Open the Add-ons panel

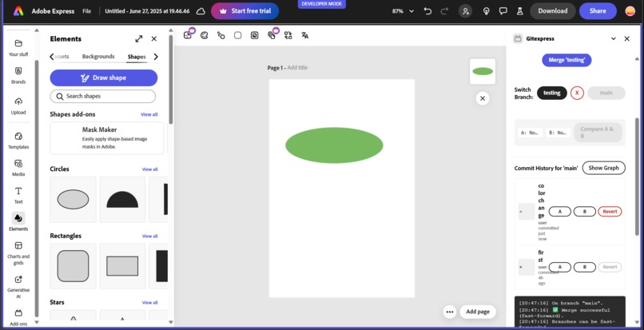pos(18,317)
